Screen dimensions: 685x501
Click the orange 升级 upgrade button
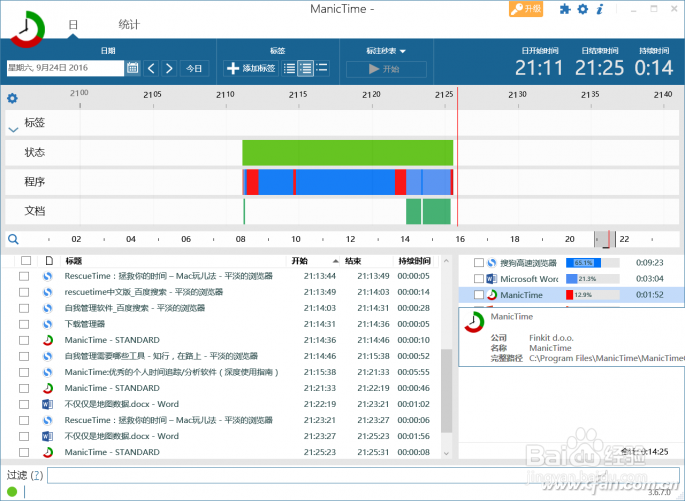[526, 9]
